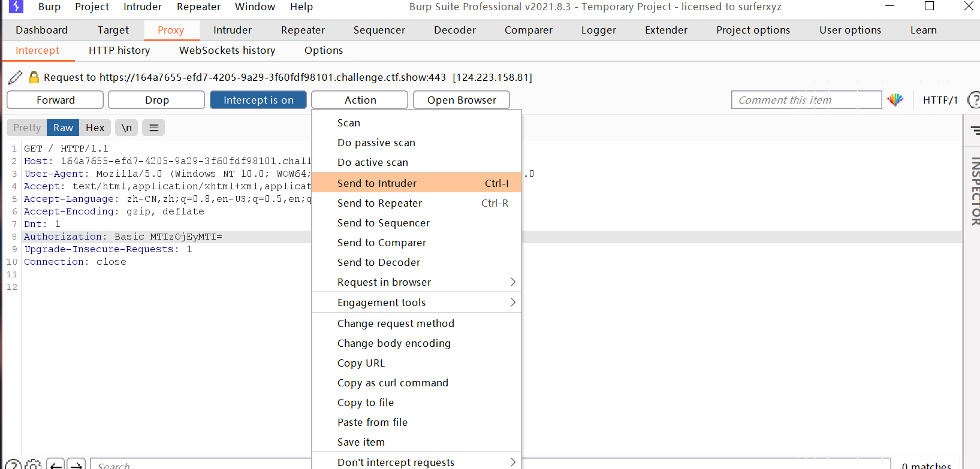Switch to Sequencer tab
The height and width of the screenshot is (469, 980).
pos(379,30)
